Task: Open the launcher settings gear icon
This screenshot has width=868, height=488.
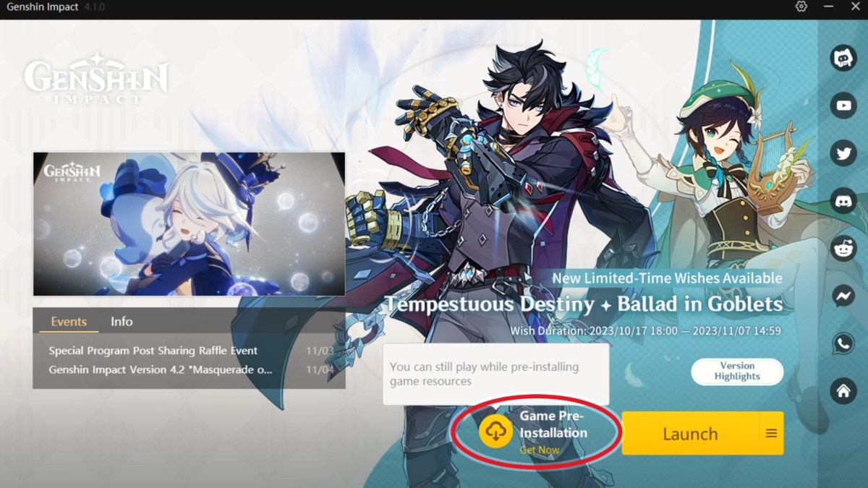Action: coord(801,7)
